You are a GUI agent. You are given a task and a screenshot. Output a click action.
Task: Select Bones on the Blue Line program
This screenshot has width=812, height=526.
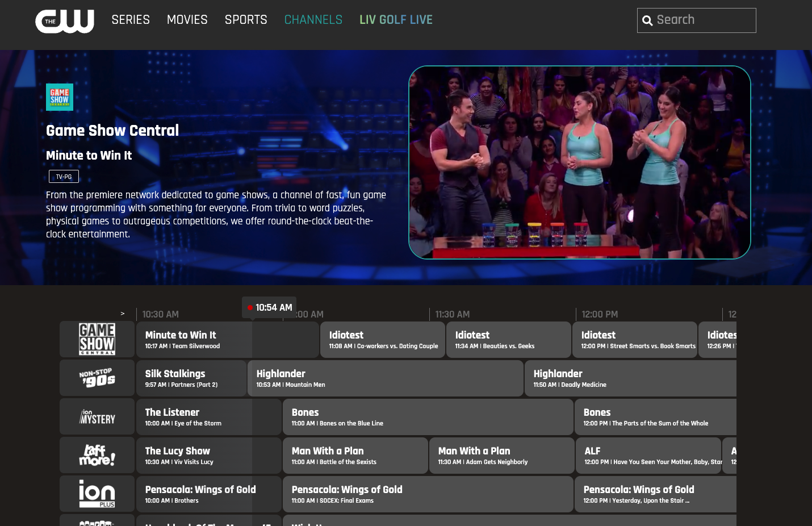pyautogui.click(x=428, y=417)
